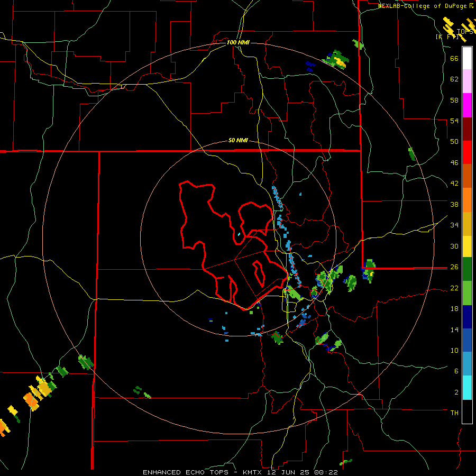Click the scale label '38'

click(454, 204)
